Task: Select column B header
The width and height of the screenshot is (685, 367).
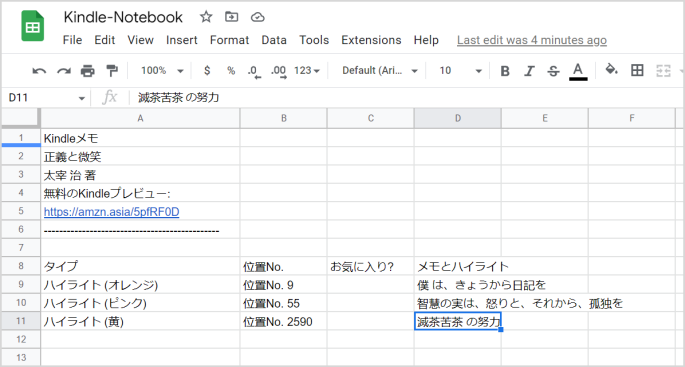Action: click(x=283, y=118)
